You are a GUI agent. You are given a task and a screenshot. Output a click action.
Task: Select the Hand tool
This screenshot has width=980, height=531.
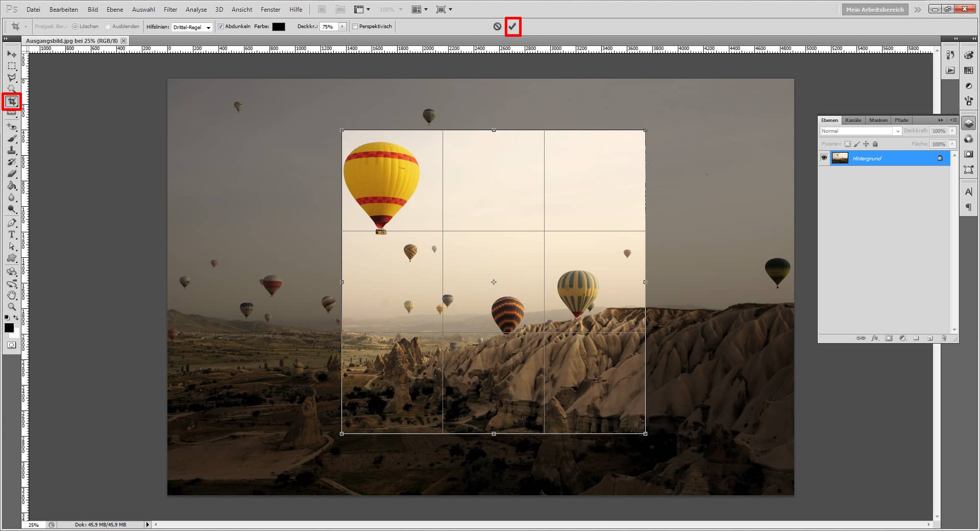11,295
